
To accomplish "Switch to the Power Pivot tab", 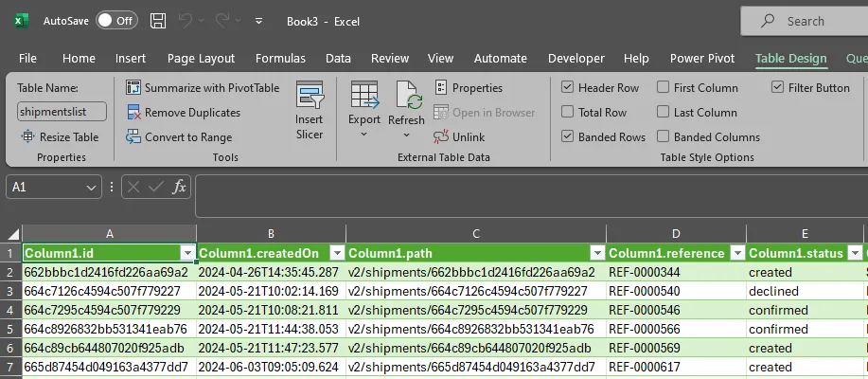I will point(702,58).
